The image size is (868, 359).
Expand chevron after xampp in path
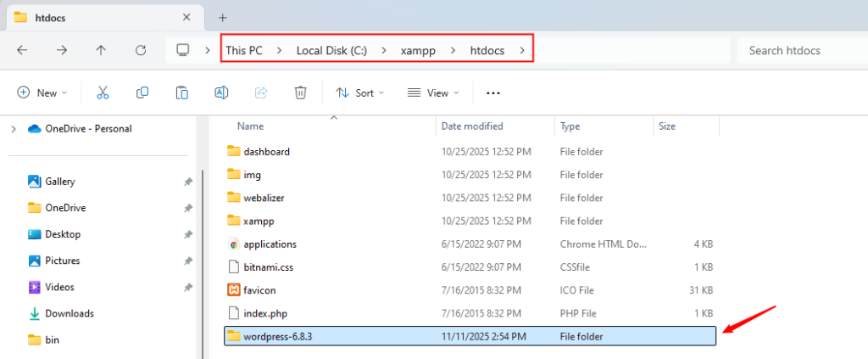tap(453, 50)
